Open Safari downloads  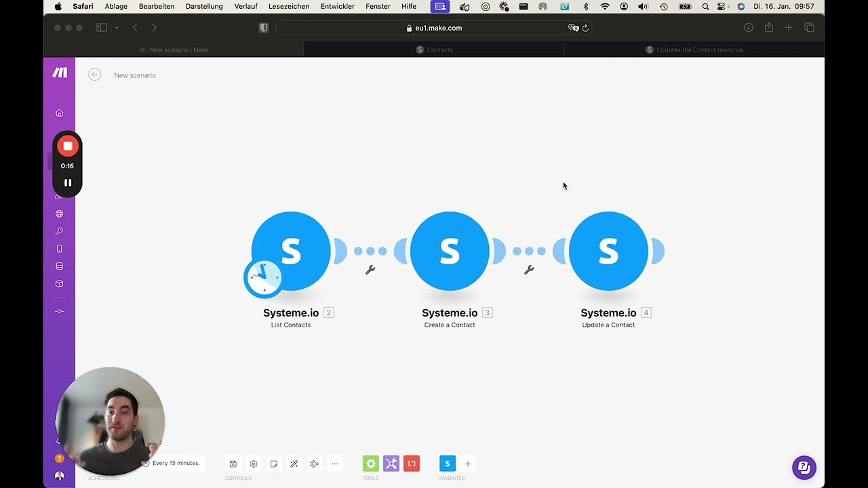pyautogui.click(x=749, y=28)
